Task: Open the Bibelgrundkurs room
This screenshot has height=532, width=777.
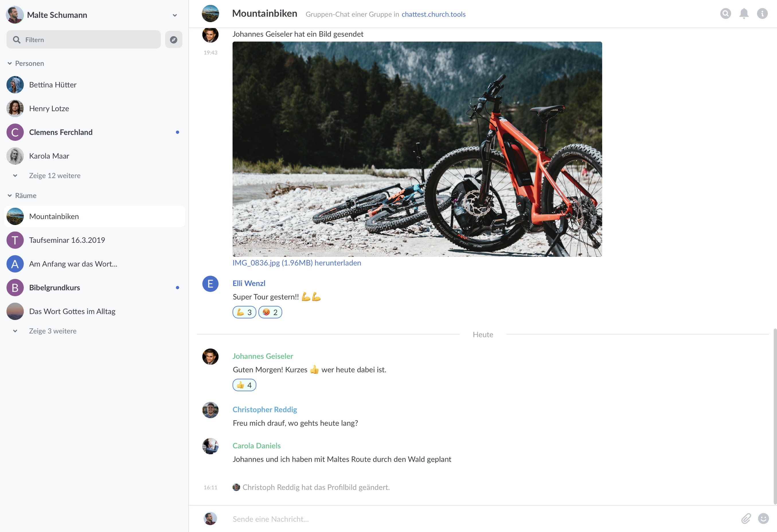Action: tap(54, 288)
